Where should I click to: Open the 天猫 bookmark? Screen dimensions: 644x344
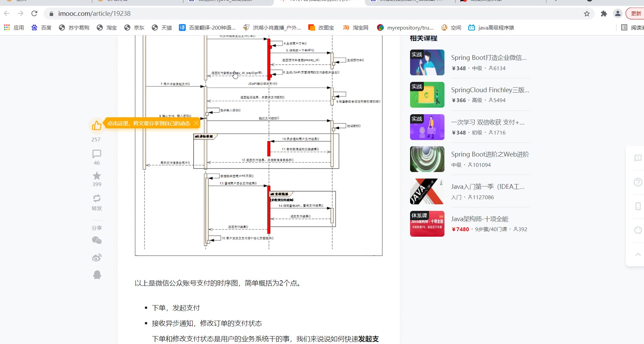click(162, 28)
